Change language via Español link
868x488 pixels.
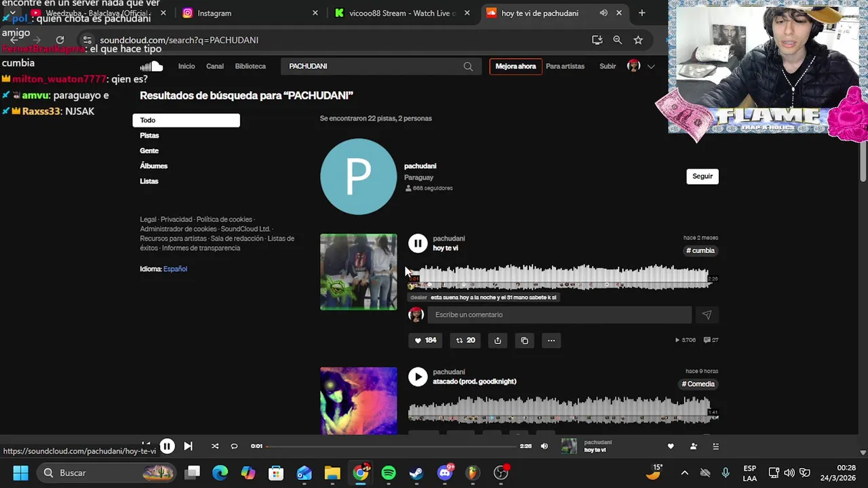click(x=175, y=269)
